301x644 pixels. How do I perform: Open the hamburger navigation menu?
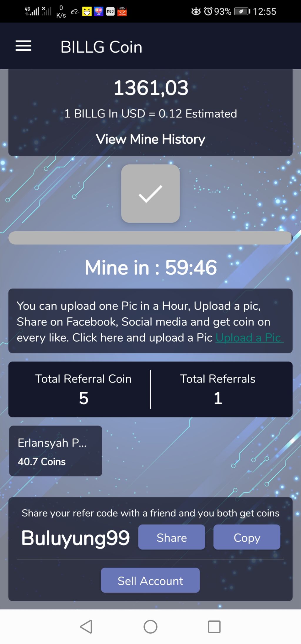click(x=23, y=46)
